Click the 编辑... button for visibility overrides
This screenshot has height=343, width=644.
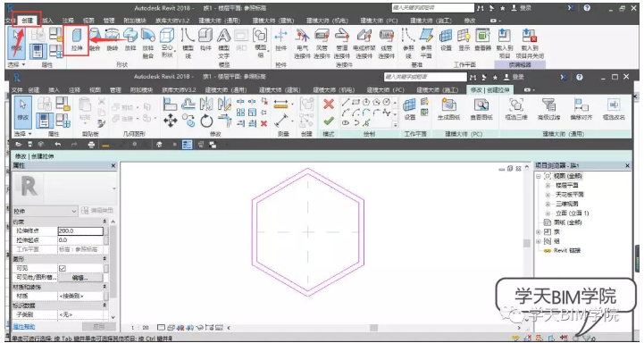80,278
